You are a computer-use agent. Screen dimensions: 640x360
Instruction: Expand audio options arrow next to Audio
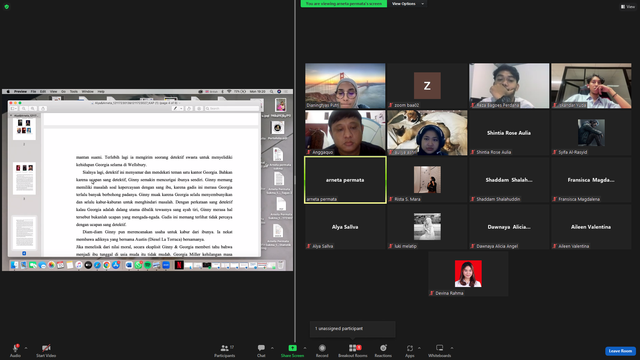pyautogui.click(x=26, y=348)
